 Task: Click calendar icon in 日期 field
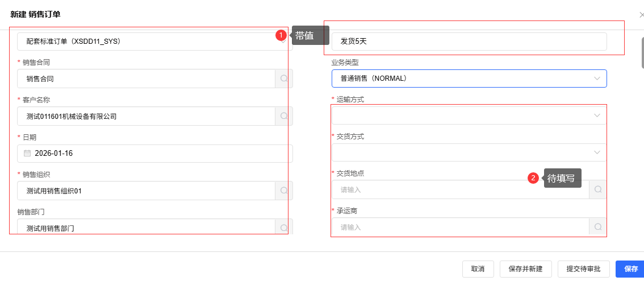(27, 154)
